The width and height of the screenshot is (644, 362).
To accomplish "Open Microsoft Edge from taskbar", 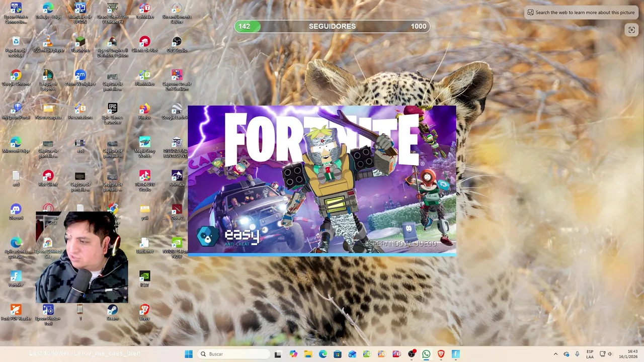I will coord(323,354).
